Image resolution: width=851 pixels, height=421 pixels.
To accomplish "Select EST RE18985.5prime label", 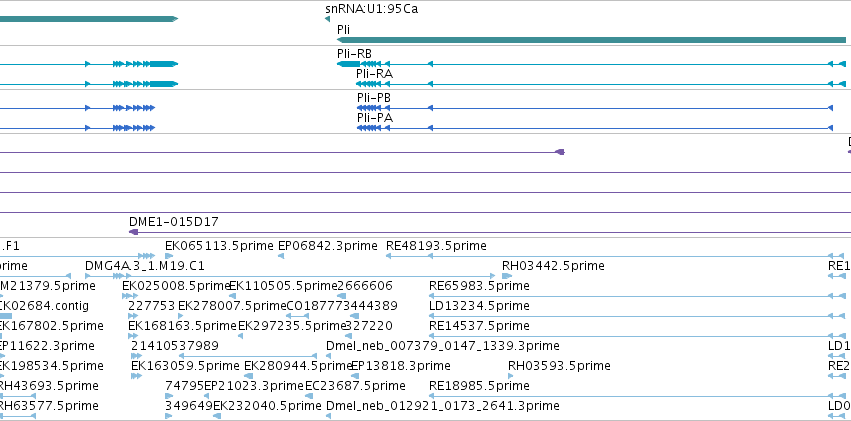I will [x=479, y=386].
